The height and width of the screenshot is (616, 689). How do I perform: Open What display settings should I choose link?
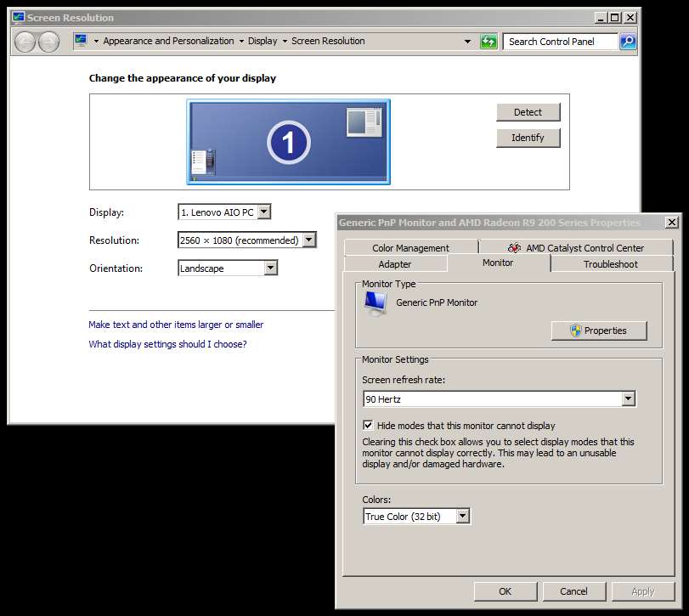coord(167,344)
